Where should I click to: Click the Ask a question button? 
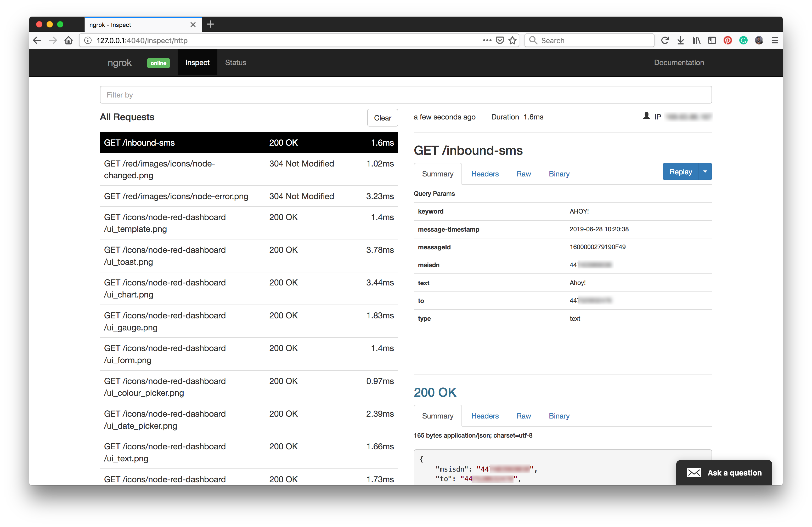tap(724, 472)
